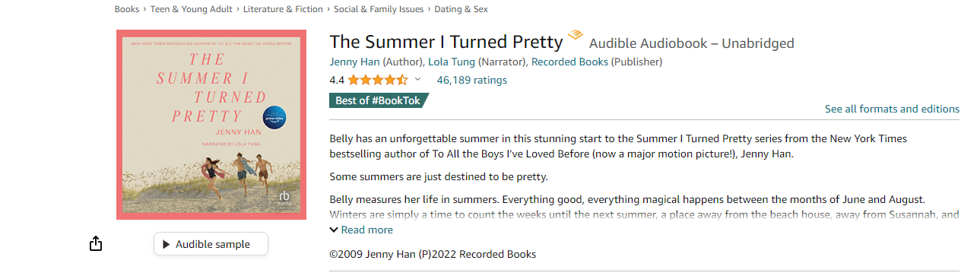Click the Audible logo icon beside the title
This screenshot has height=276, width=980.
point(576,35)
